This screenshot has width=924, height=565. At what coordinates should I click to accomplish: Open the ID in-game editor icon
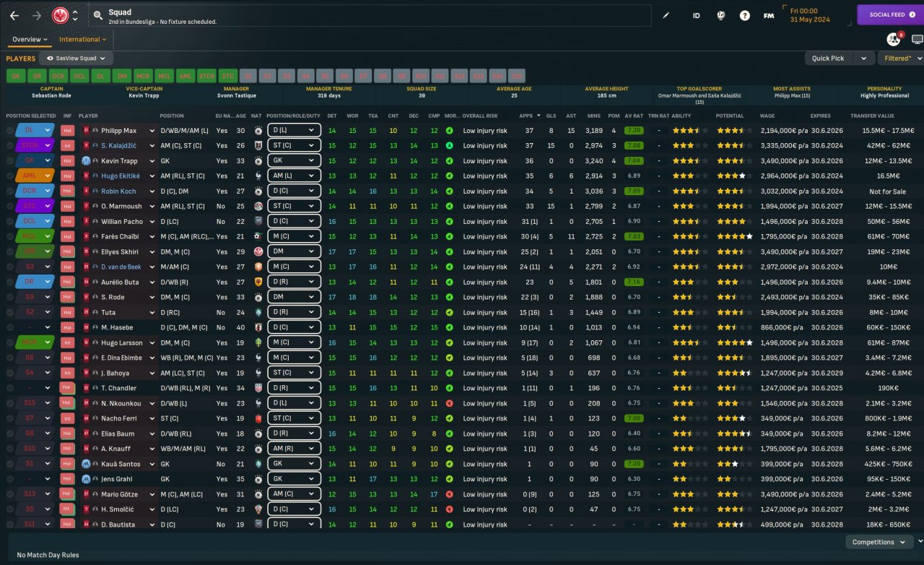pos(696,15)
